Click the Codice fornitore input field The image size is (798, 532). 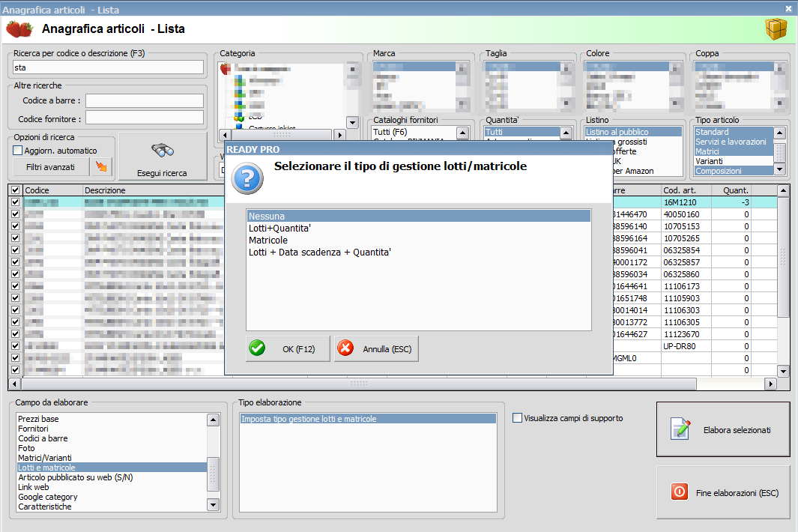[145, 118]
